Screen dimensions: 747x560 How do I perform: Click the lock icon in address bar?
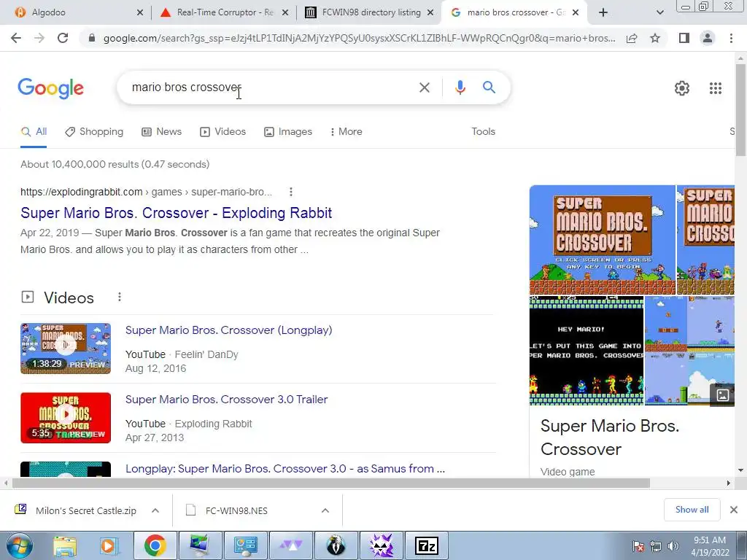(92, 38)
